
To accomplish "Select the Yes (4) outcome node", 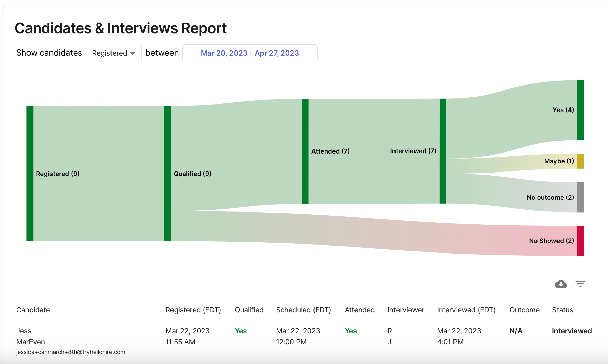I will (581, 110).
